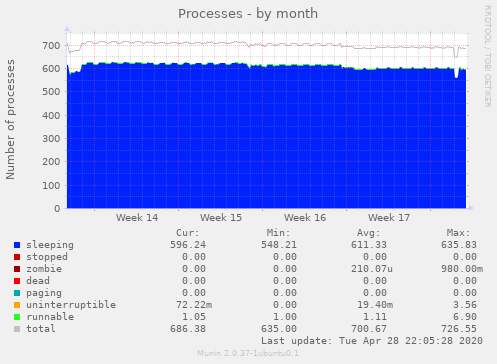
Task: Click total minimum value 635.00
Action: click(279, 329)
